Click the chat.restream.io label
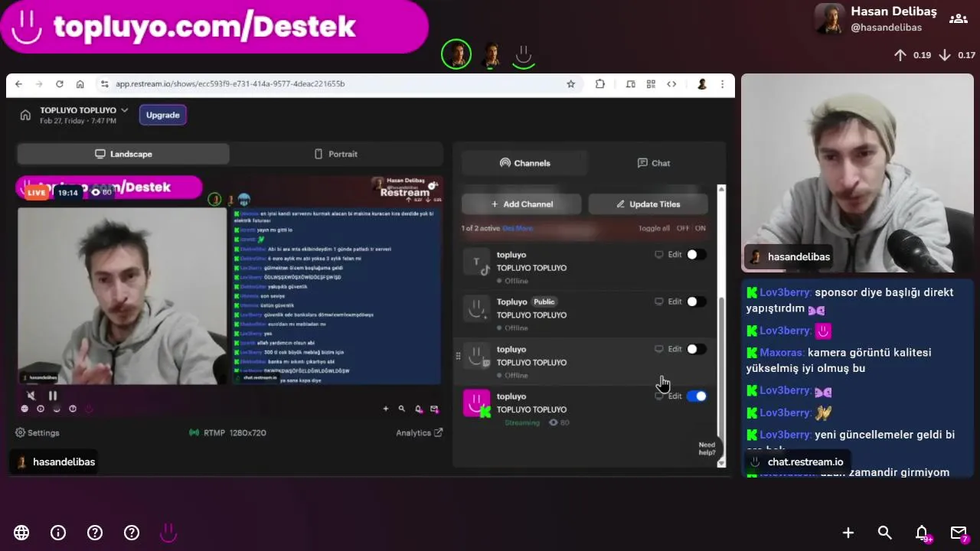Viewport: 980px width, 551px height. click(x=796, y=461)
